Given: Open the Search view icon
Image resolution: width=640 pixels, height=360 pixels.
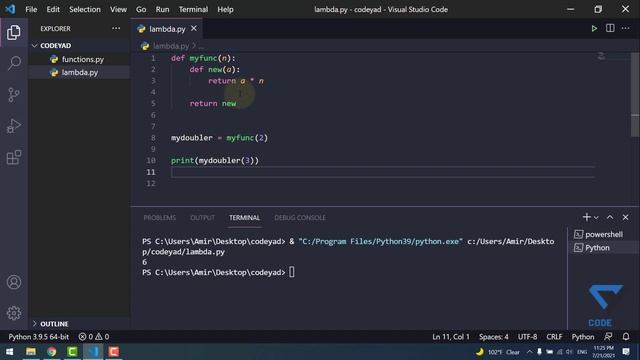Looking at the screenshot, I should click(x=14, y=63).
